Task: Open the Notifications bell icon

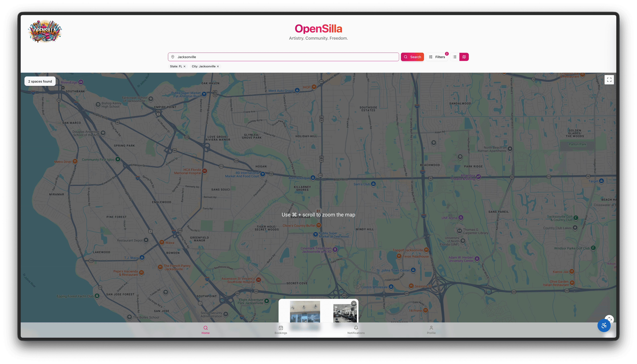Action: point(356,328)
